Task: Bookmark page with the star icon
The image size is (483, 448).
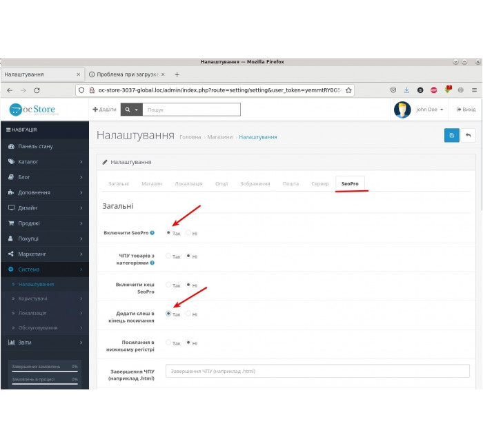Action: tap(348, 90)
